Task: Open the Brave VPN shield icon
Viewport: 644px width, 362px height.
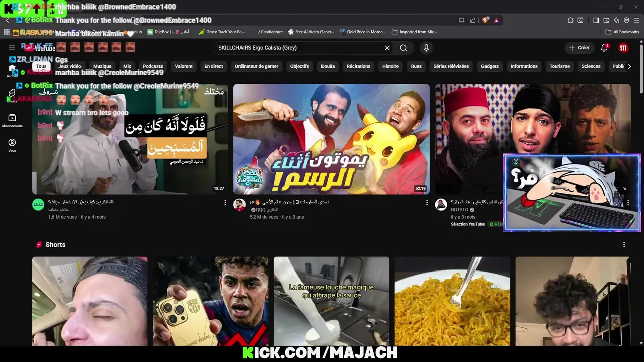Action: click(626, 20)
